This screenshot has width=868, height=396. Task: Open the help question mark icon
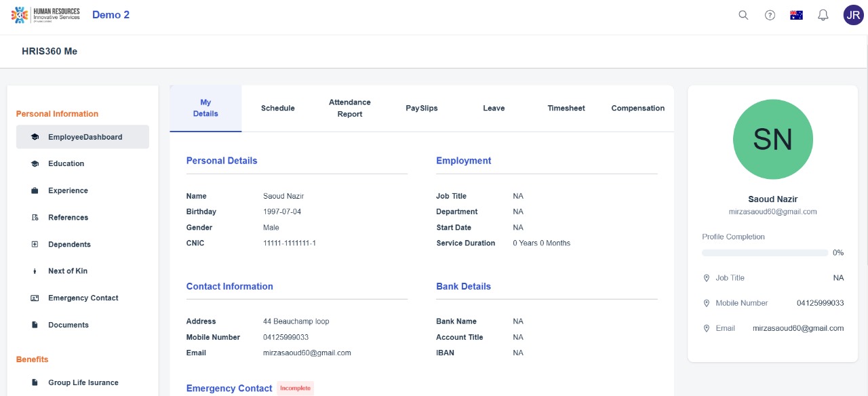(770, 15)
